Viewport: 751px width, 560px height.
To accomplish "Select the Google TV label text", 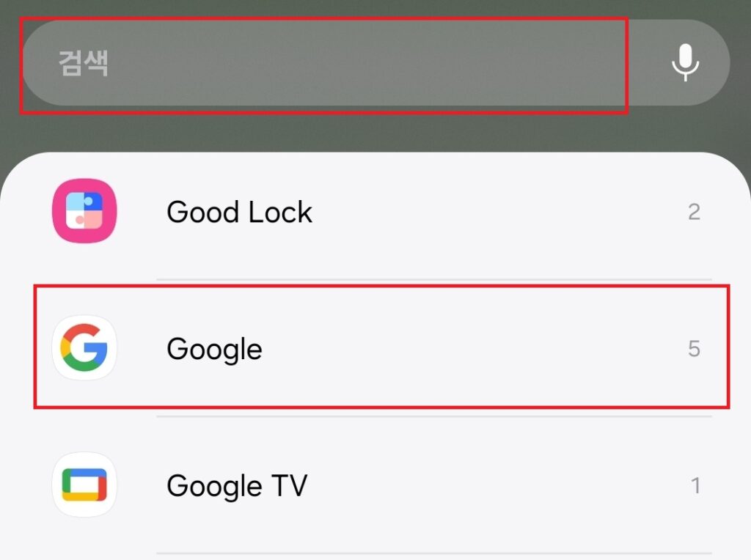I will tap(237, 486).
